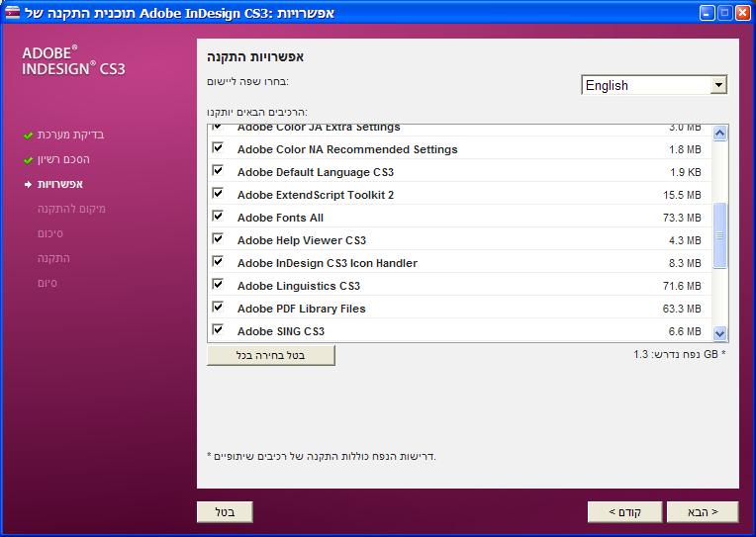Screen dimensions: 756x537
Task: Minimize the installer window
Action: (x=708, y=13)
